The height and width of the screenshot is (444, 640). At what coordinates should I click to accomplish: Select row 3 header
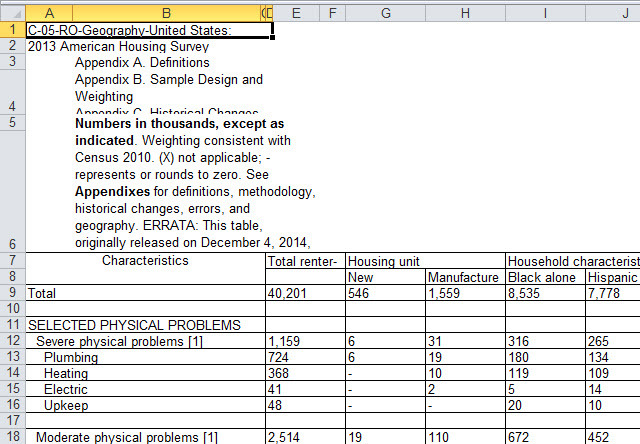pos(13,62)
